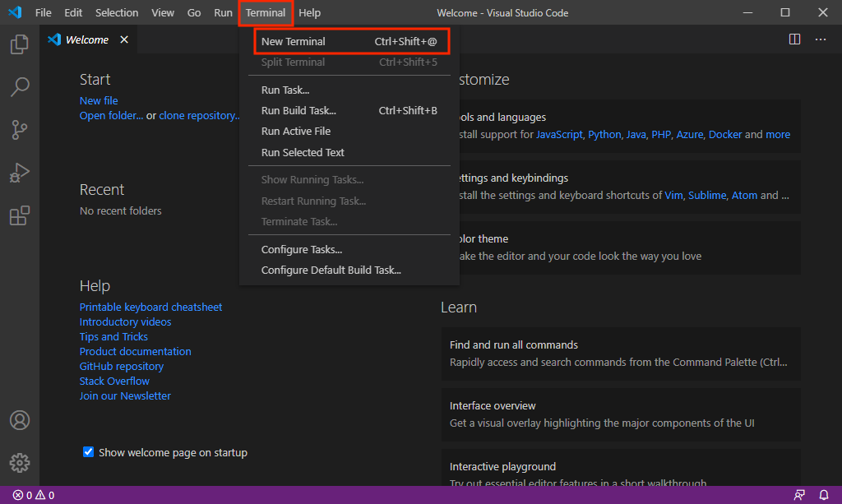This screenshot has height=504, width=842.
Task: Click the VS Code logo in title bar
Action: pyautogui.click(x=15, y=12)
